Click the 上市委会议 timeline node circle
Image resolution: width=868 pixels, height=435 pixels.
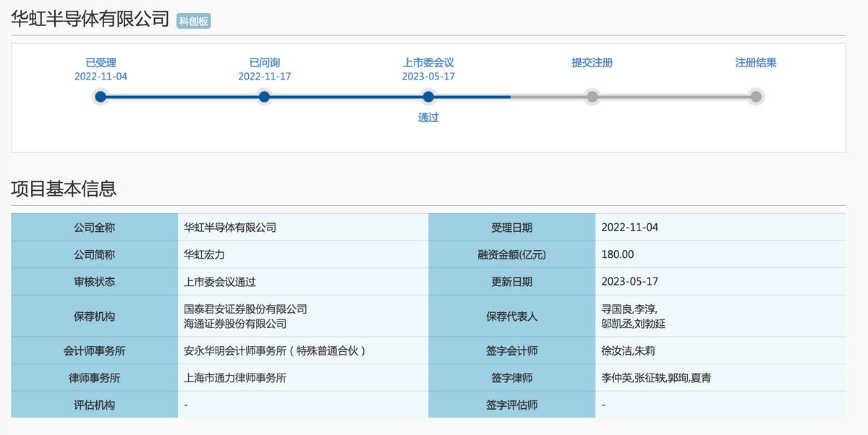(x=429, y=95)
